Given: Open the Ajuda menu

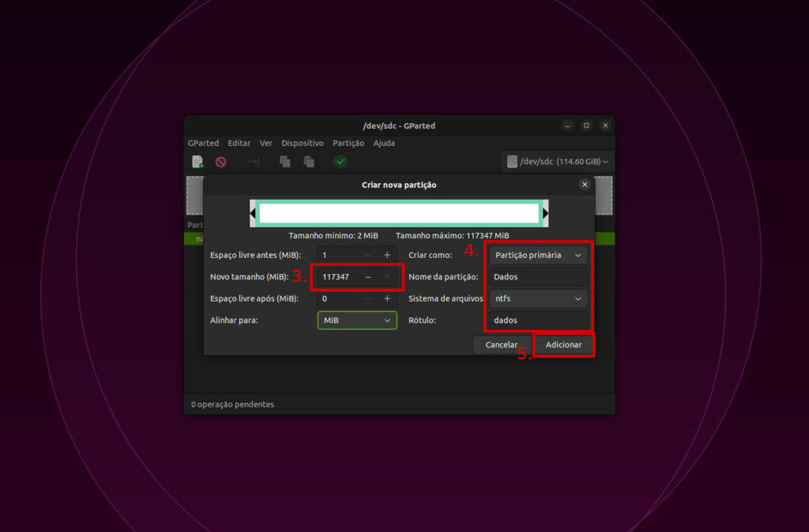Looking at the screenshot, I should tap(385, 143).
